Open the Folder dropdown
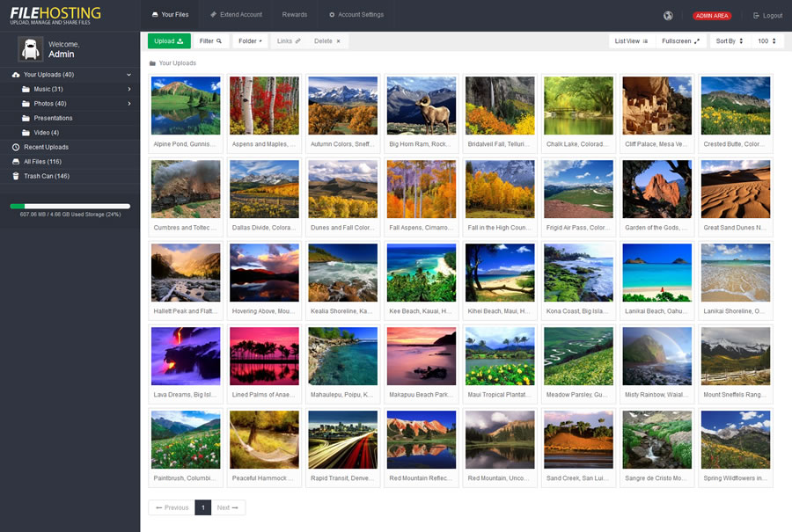Viewport: 792px width, 532px height. click(250, 41)
